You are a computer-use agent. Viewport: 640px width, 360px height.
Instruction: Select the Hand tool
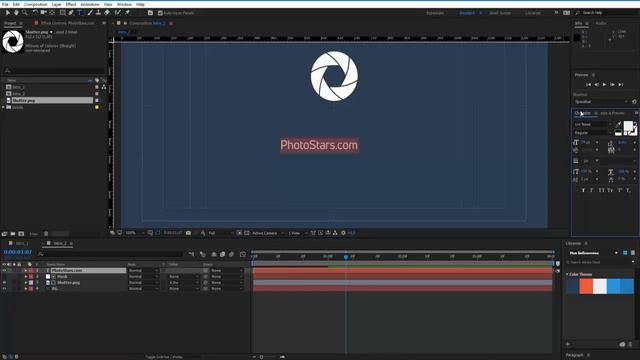coord(16,13)
